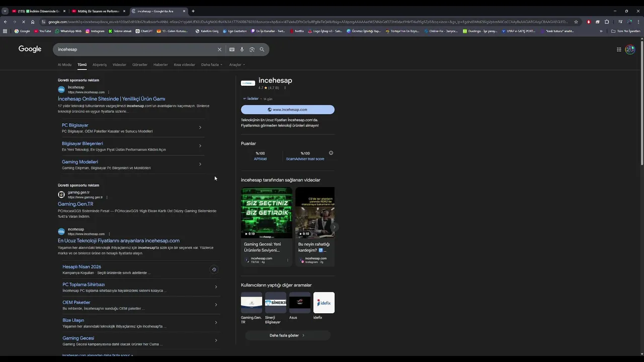The width and height of the screenshot is (644, 362).
Task: Open PC Bilgisayar sitelink chevron
Action: (200, 128)
